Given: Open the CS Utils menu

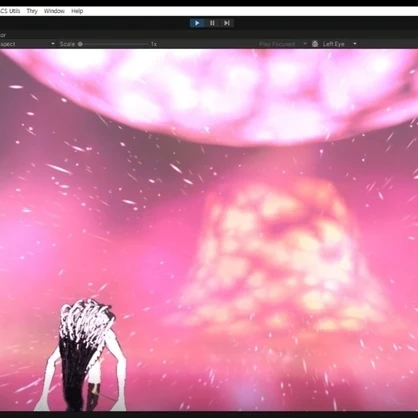Looking at the screenshot, I should 10,11.
